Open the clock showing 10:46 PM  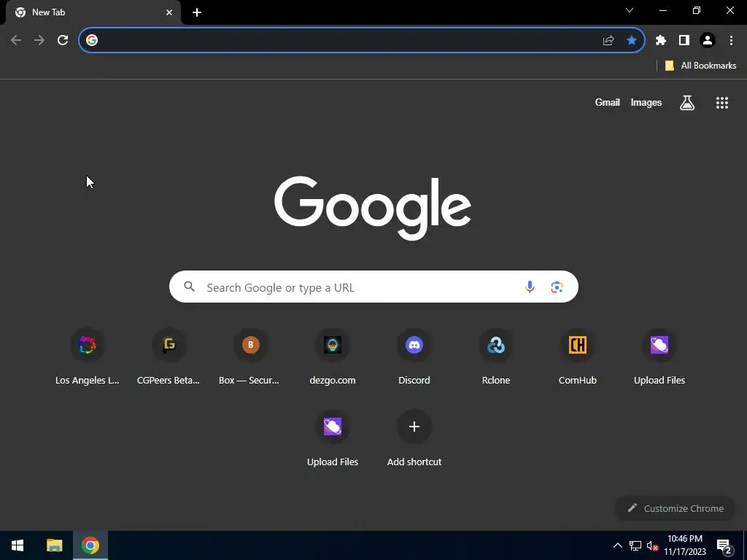[x=684, y=545]
